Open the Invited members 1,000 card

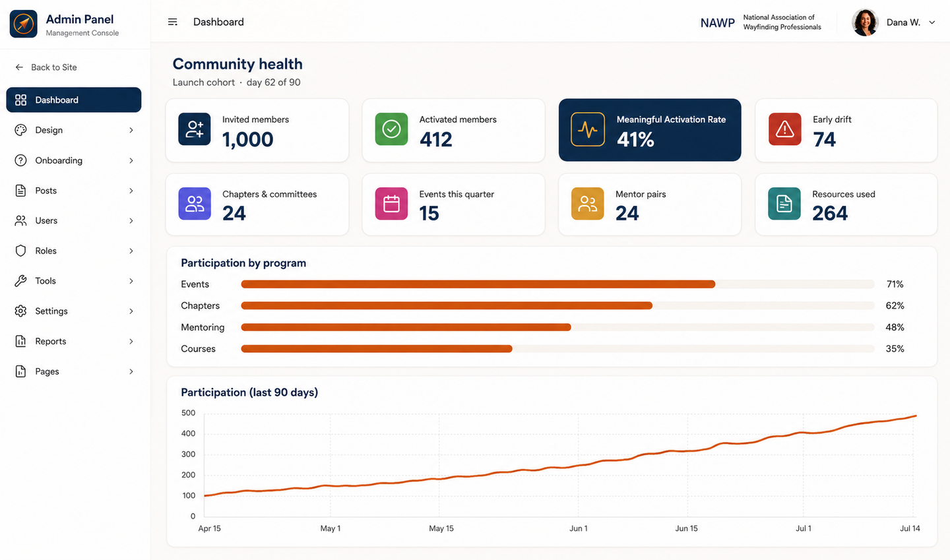pyautogui.click(x=257, y=130)
